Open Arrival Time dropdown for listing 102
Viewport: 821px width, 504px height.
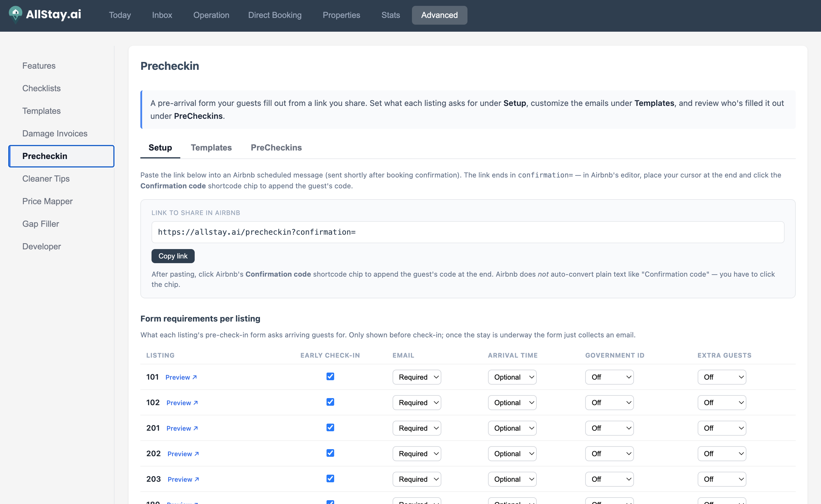(x=512, y=403)
